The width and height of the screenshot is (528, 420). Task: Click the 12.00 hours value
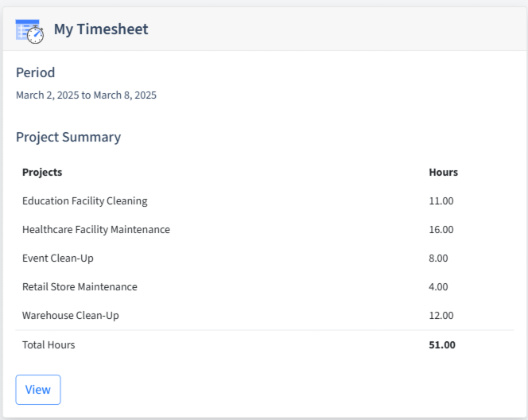coord(441,316)
